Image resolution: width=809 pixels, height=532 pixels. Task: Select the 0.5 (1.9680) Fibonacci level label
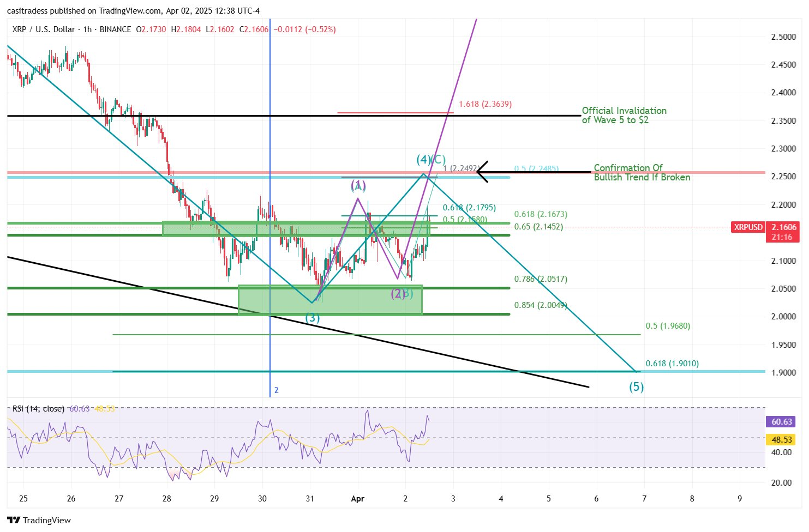click(667, 326)
